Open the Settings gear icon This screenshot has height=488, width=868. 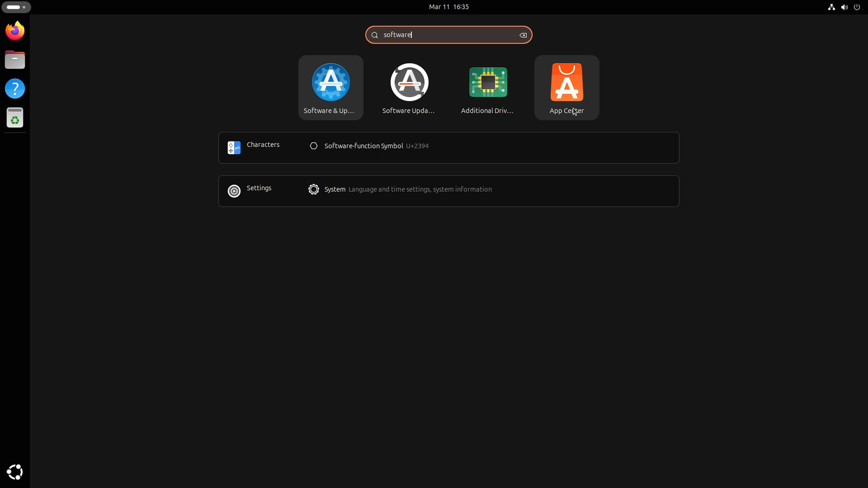234,191
